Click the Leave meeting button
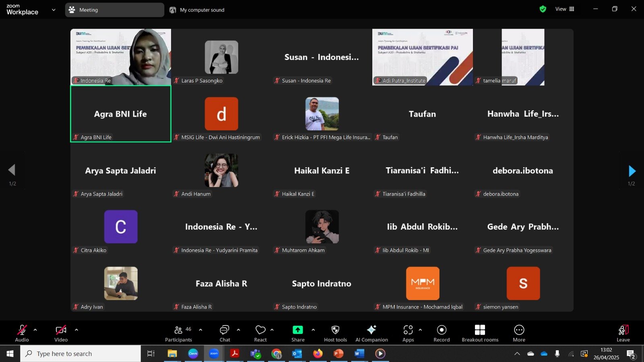Viewport: 644px width, 362px height. click(x=623, y=333)
